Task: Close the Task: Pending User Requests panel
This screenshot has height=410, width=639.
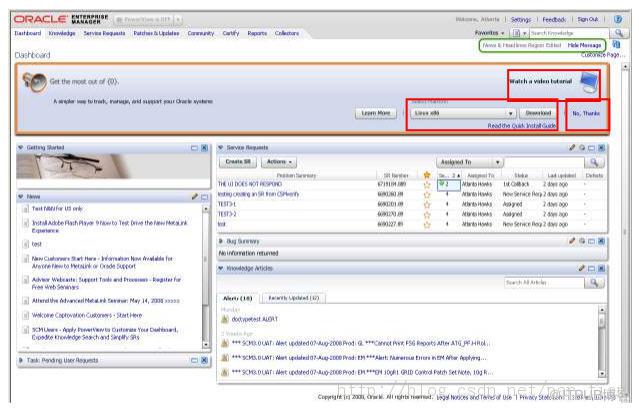Action: click(x=204, y=360)
